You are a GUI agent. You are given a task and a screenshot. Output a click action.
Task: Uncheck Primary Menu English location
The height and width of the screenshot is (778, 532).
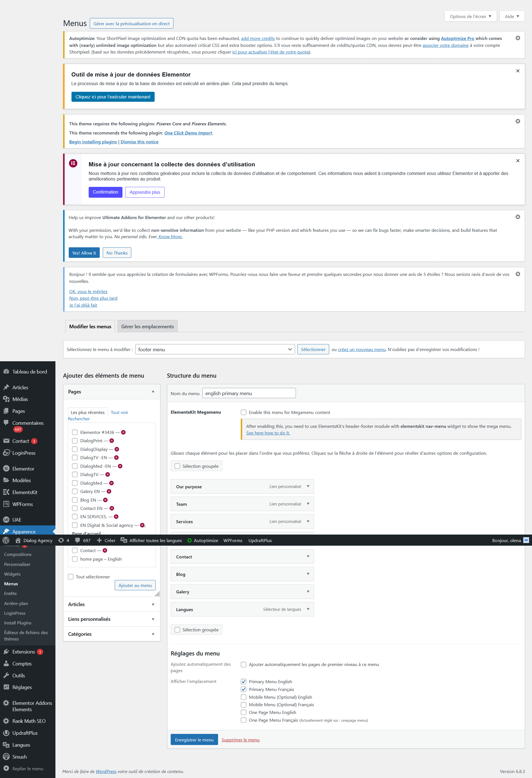(244, 681)
